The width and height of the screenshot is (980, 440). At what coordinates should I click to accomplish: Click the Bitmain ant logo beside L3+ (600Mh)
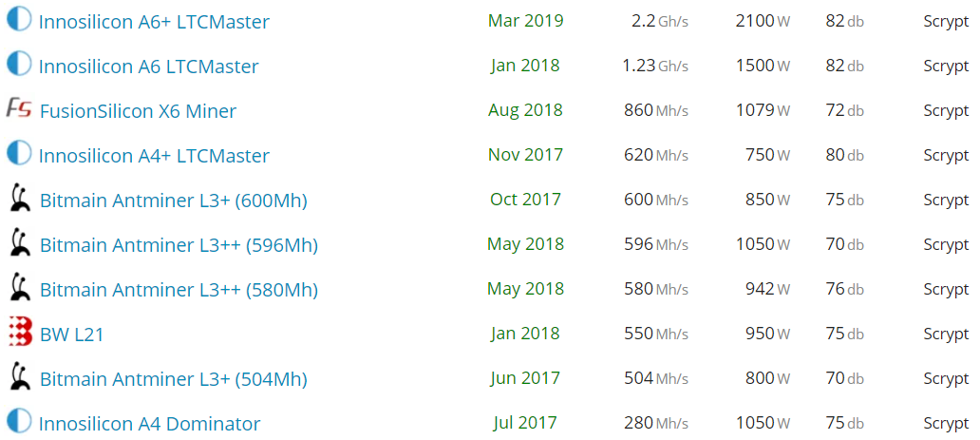point(20,198)
